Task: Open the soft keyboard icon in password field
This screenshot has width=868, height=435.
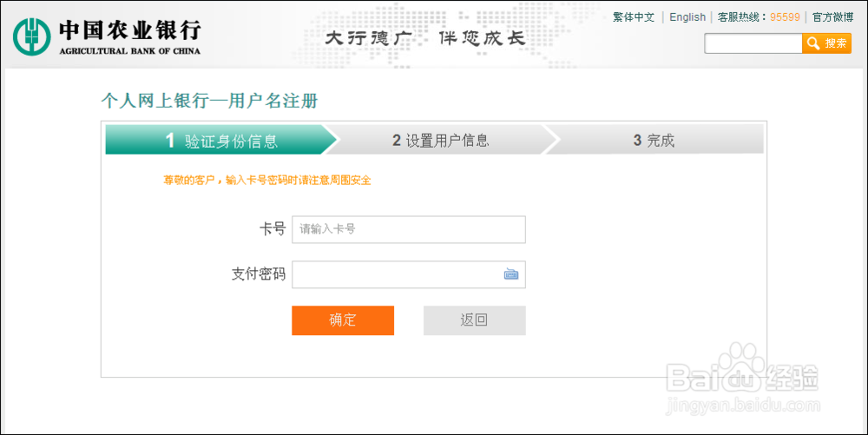Action: (511, 274)
